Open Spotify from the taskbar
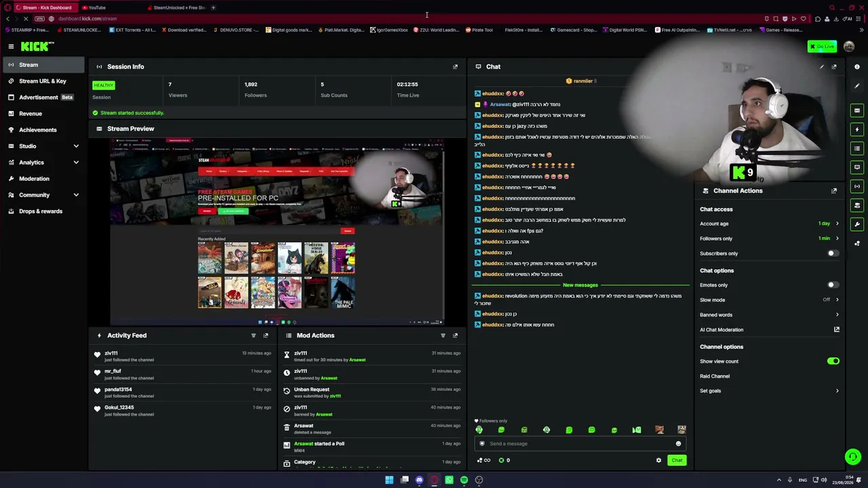The height and width of the screenshot is (488, 868). [x=464, y=480]
